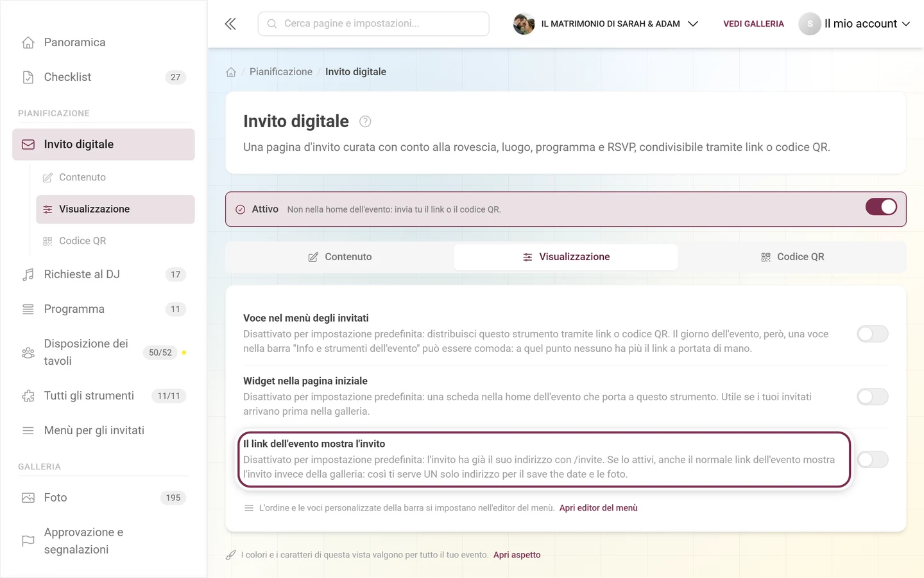Click the event avatar photo in header
924x578 pixels.
click(524, 24)
